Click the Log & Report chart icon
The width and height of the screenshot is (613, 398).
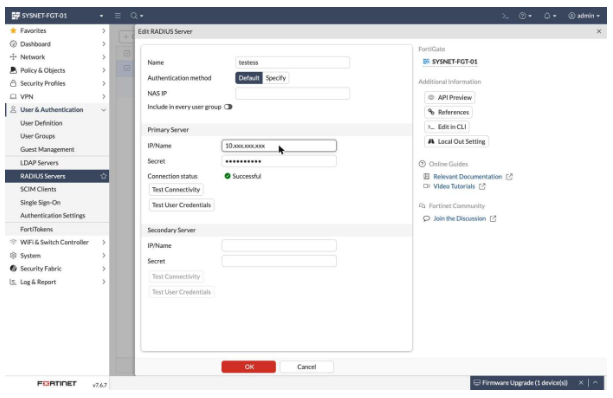[13, 282]
